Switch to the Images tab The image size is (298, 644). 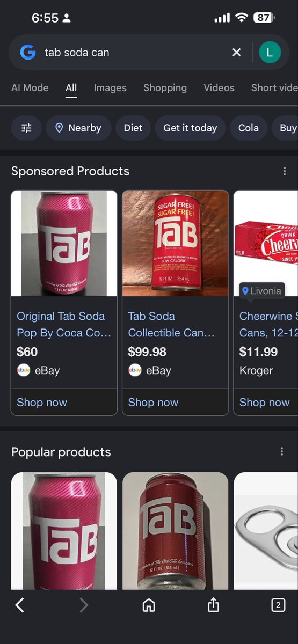pyautogui.click(x=110, y=88)
